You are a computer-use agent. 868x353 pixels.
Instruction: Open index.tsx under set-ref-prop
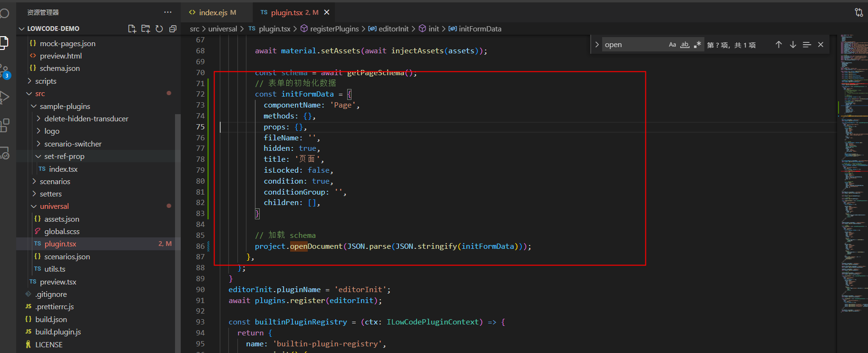[x=63, y=169]
